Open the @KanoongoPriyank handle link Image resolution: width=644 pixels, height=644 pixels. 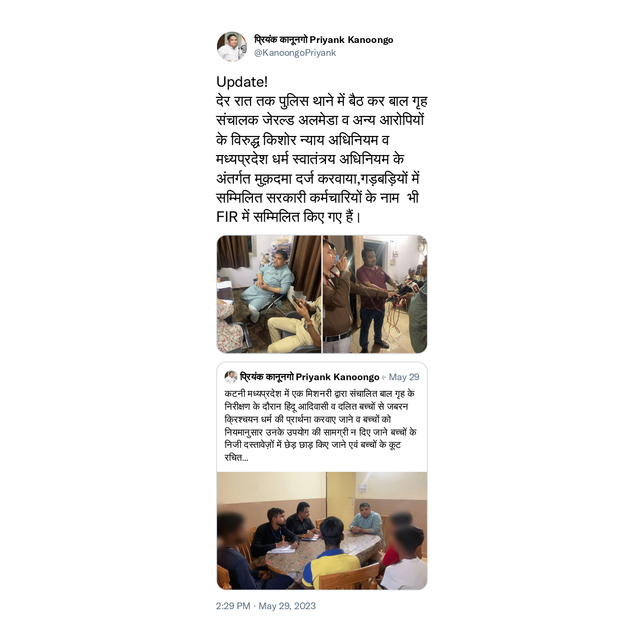point(295,52)
